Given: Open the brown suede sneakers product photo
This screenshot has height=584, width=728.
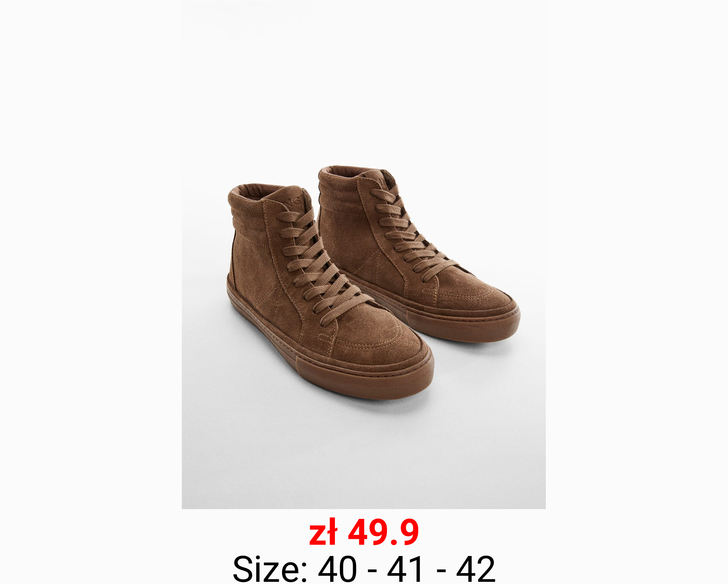Looking at the screenshot, I should click(x=364, y=255).
